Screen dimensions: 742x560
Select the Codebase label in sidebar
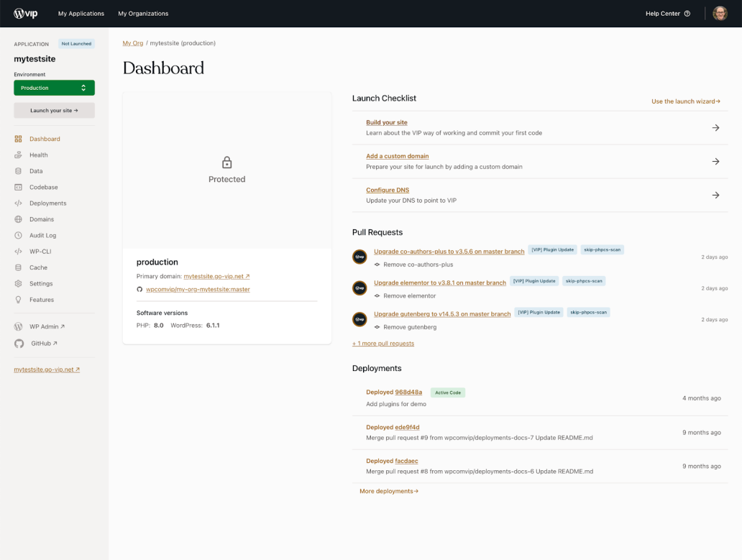[x=44, y=187]
